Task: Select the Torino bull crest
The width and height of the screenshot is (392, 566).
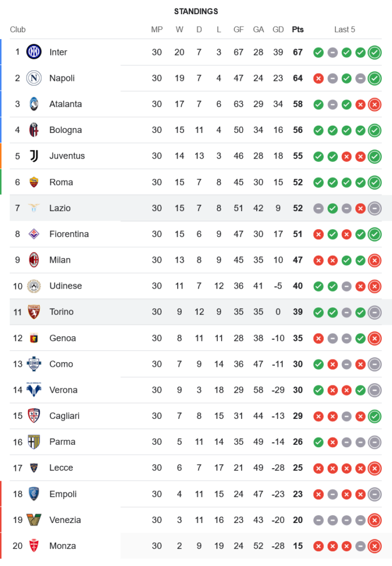Action: coord(34,312)
